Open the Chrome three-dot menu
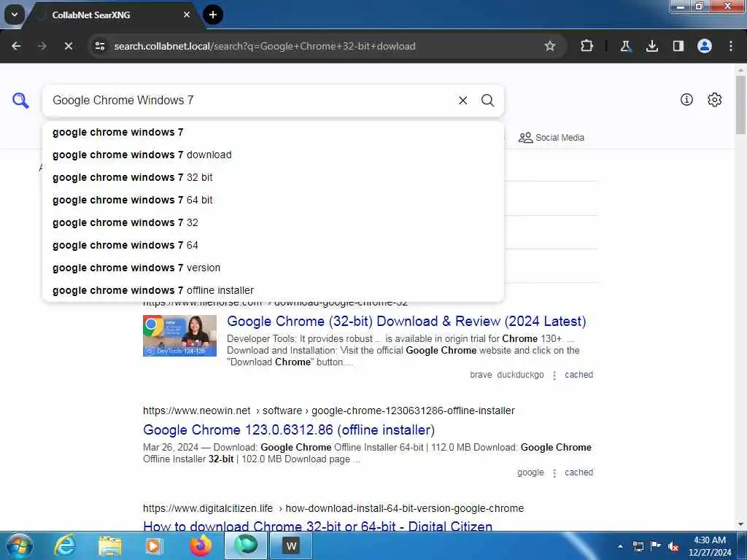The height and width of the screenshot is (560, 747). [730, 46]
